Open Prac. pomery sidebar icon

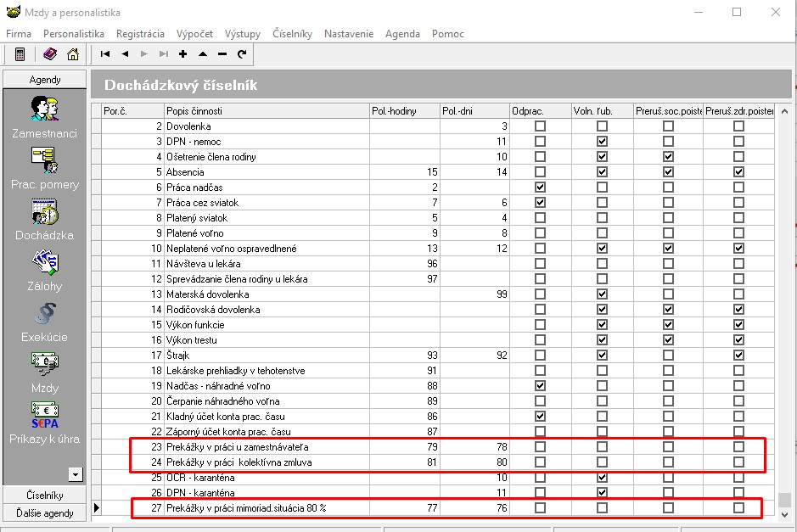click(x=45, y=160)
